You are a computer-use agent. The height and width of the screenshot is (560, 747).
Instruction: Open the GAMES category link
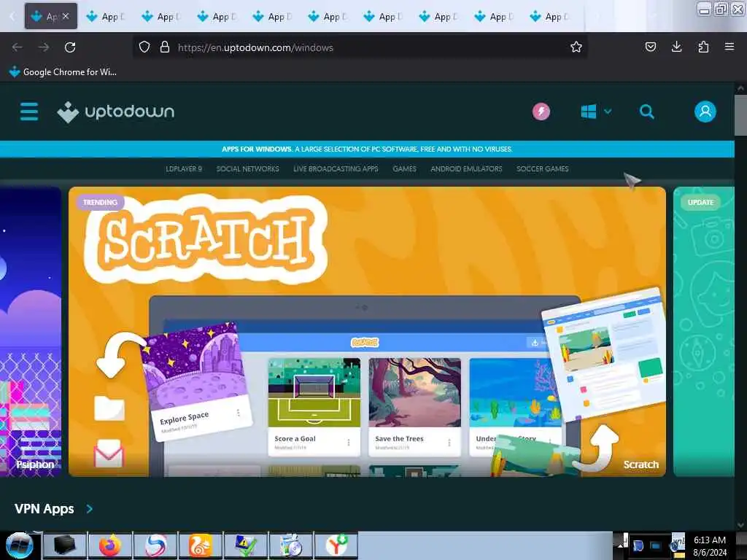click(x=404, y=169)
